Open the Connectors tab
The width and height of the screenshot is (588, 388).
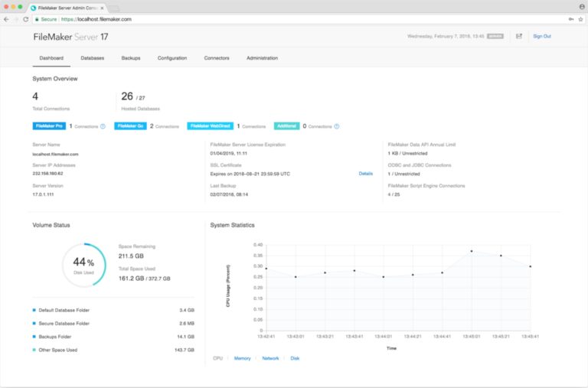click(x=217, y=58)
